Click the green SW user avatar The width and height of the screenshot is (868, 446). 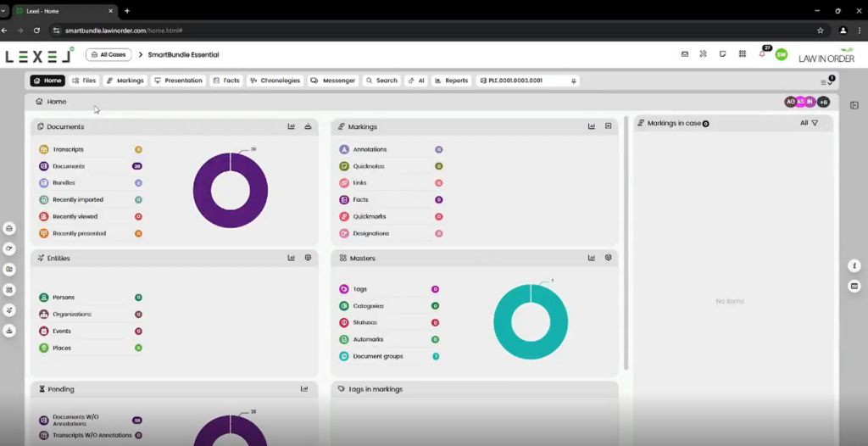click(781, 54)
